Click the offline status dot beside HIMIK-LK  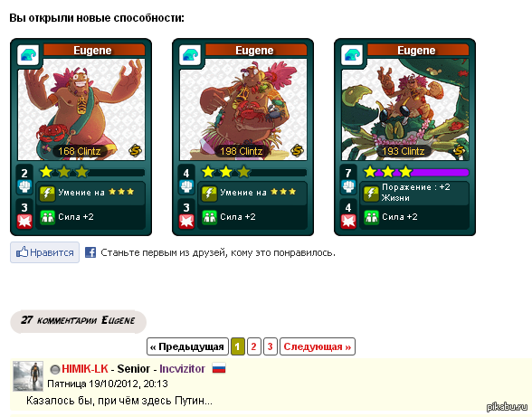pyautogui.click(x=55, y=369)
